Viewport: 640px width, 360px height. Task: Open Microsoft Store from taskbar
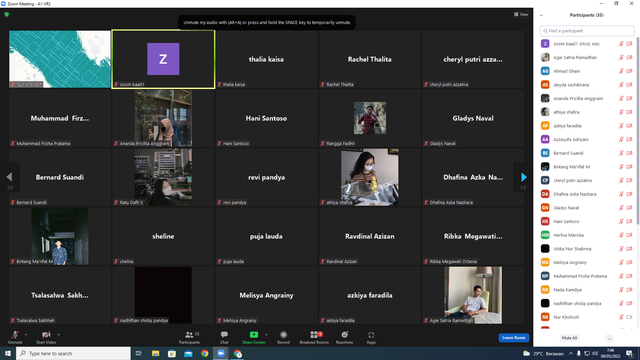pos(172,353)
